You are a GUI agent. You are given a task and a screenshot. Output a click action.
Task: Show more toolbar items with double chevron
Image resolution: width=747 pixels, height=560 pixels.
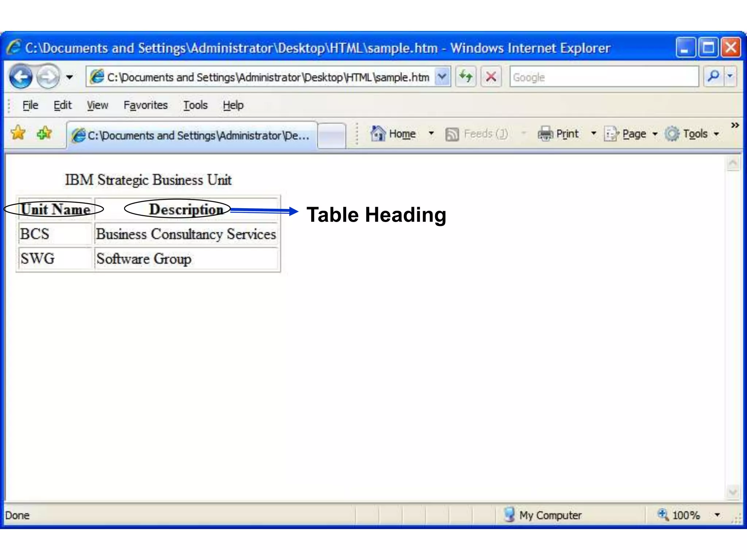735,125
